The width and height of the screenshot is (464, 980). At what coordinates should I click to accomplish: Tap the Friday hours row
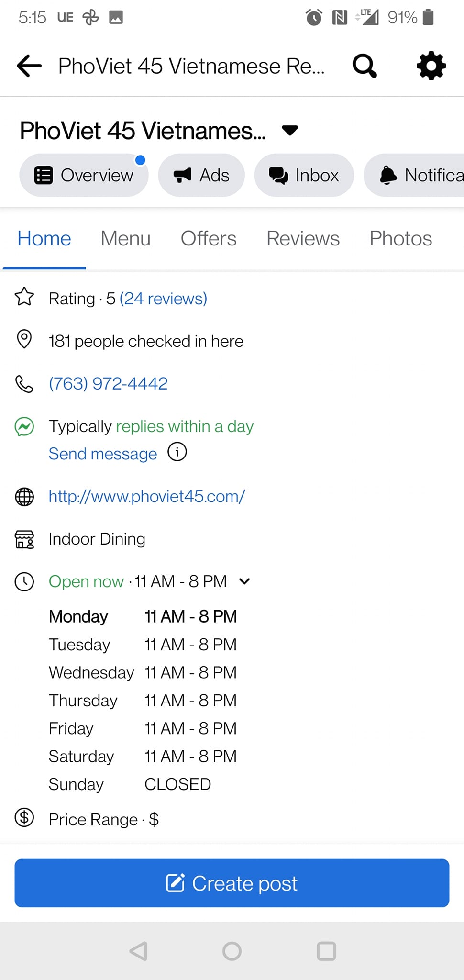(x=143, y=728)
